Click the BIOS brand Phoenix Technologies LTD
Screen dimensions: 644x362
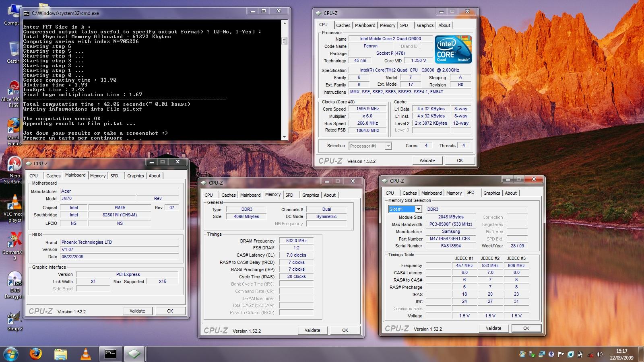(119, 242)
